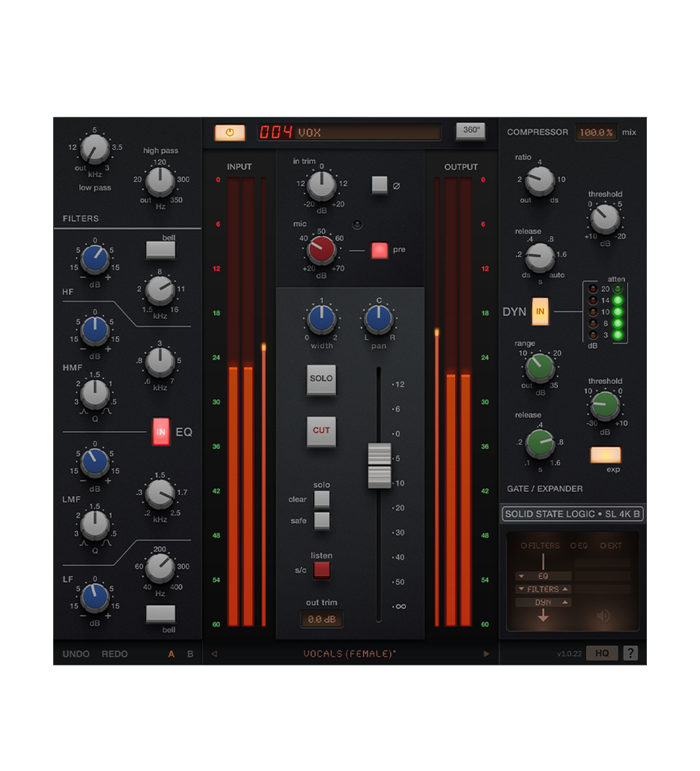
Task: Click the out trim value field
Action: point(321,620)
